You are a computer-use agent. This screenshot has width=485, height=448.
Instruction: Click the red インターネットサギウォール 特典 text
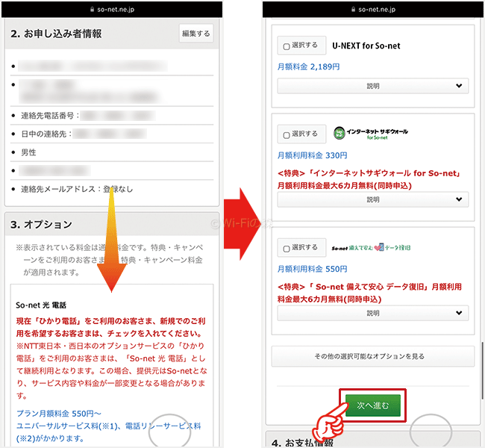tap(369, 179)
